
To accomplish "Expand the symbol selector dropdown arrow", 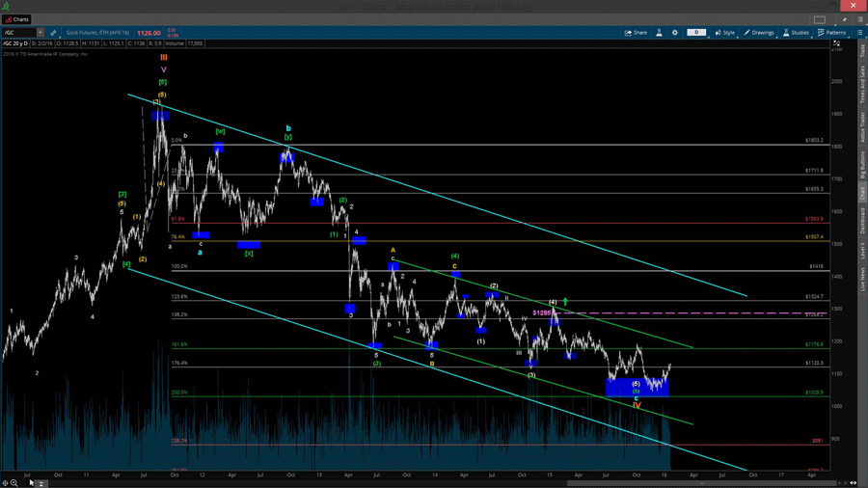I will coord(41,33).
